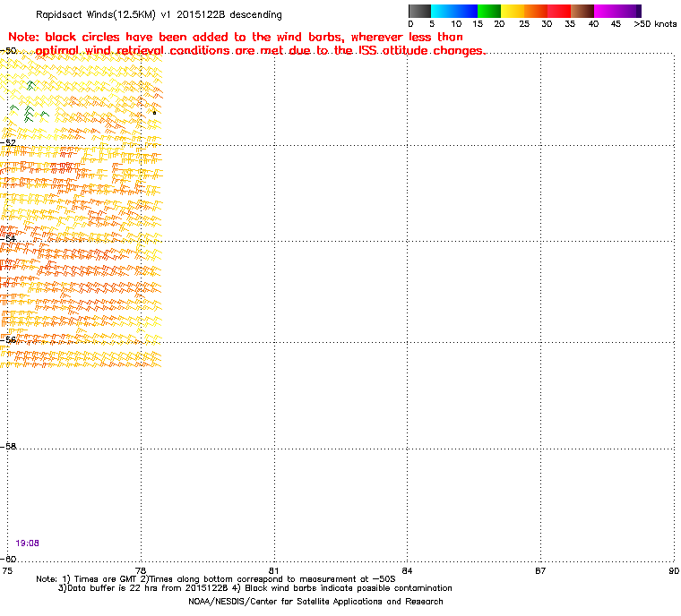Click the '-60' latitude axis label
This screenshot has width=681, height=616.
[8, 559]
